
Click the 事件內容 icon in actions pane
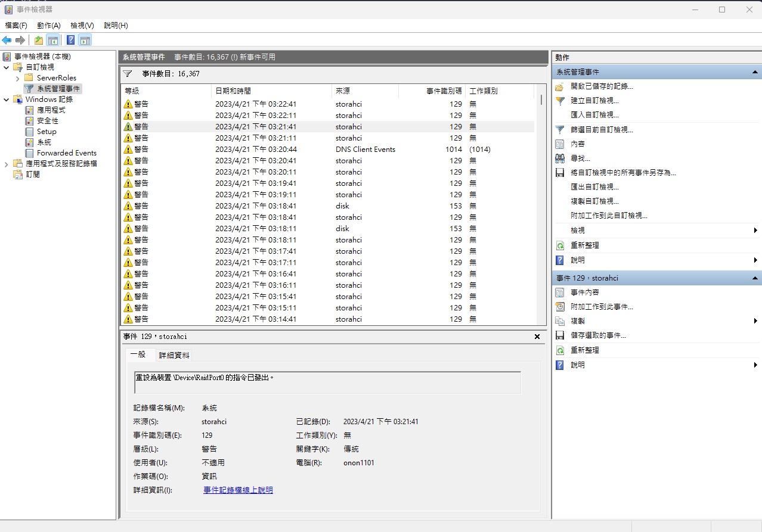coord(559,293)
